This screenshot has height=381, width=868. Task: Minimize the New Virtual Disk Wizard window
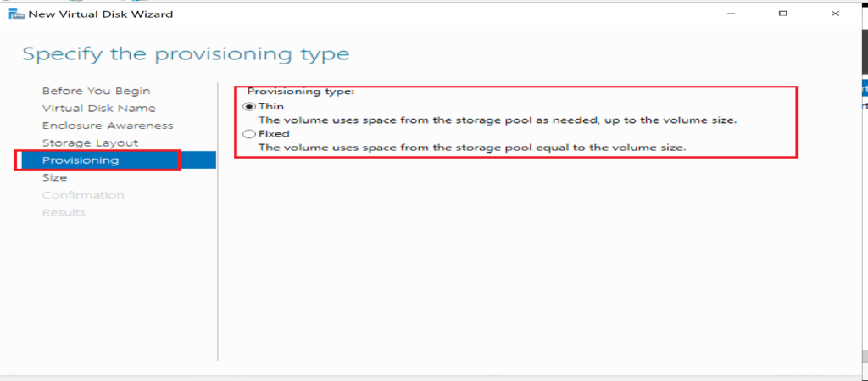coord(731,14)
